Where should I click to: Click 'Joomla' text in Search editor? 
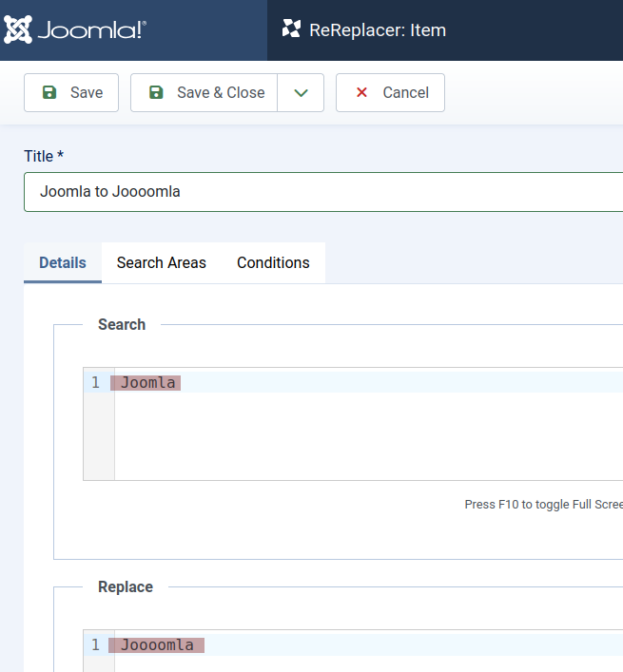click(147, 382)
